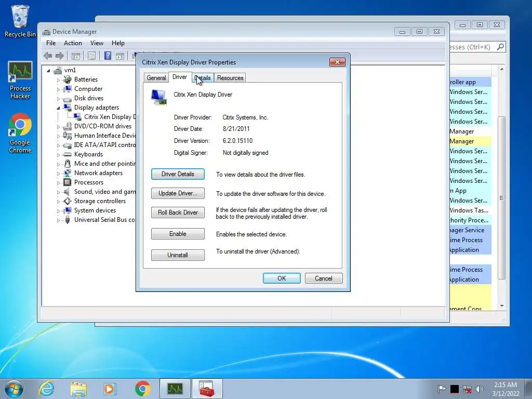This screenshot has height=399, width=532.
Task: Click the Process Hacker window scrollbar thumb
Action: [x=501, y=198]
